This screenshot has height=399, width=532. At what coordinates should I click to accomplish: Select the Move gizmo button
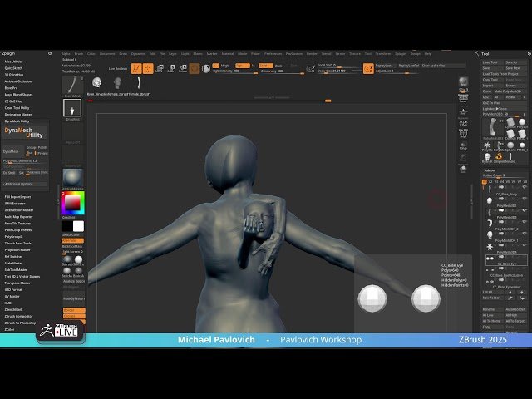click(159, 68)
